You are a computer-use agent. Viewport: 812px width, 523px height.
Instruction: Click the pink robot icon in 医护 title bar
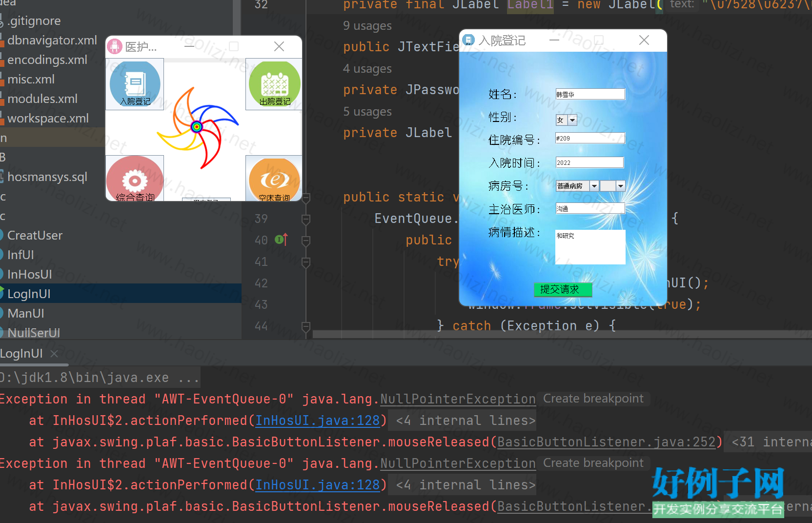click(x=115, y=46)
